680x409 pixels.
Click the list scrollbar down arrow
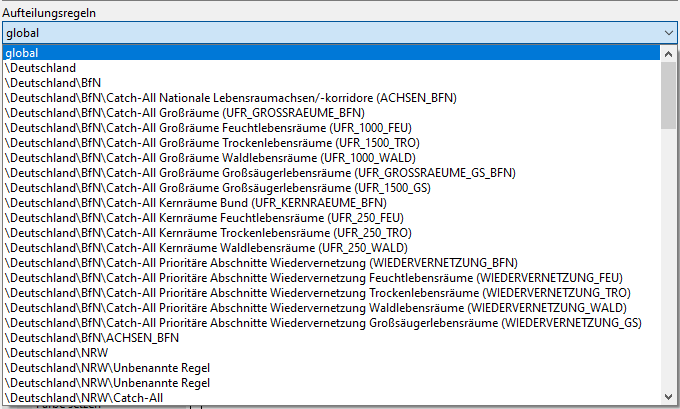tap(668, 397)
